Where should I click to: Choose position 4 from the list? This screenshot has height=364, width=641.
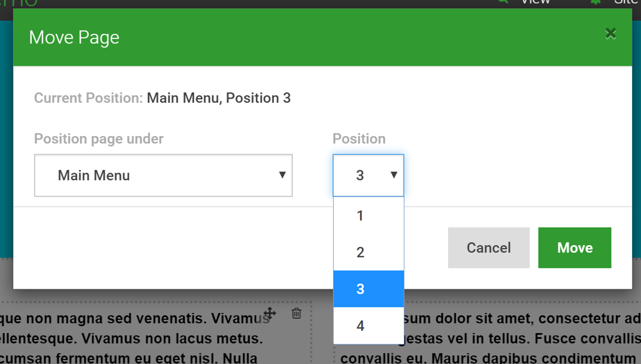[369, 326]
